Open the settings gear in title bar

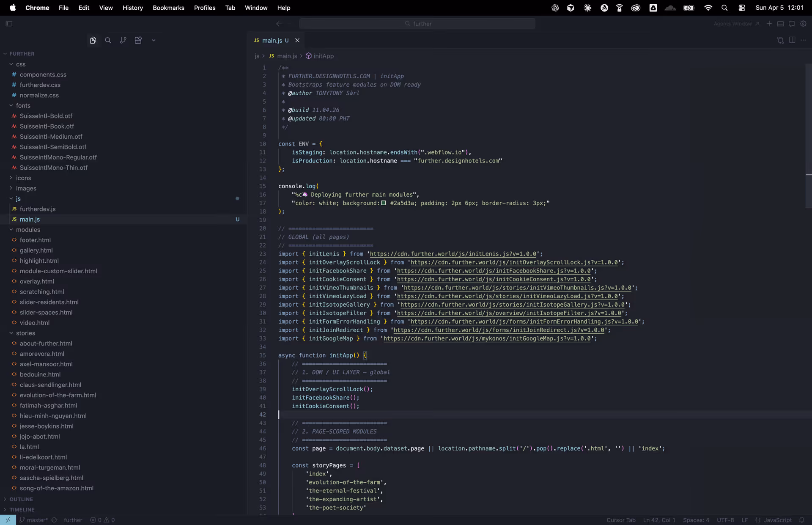click(803, 24)
